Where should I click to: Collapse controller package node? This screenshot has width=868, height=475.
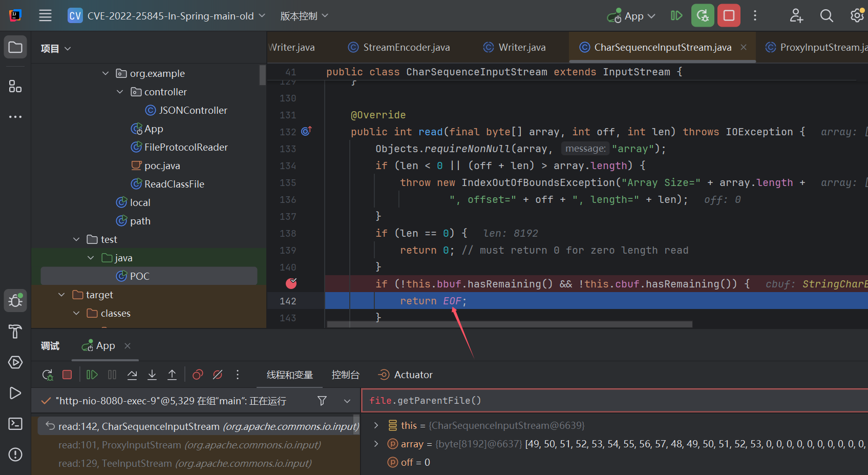point(120,92)
